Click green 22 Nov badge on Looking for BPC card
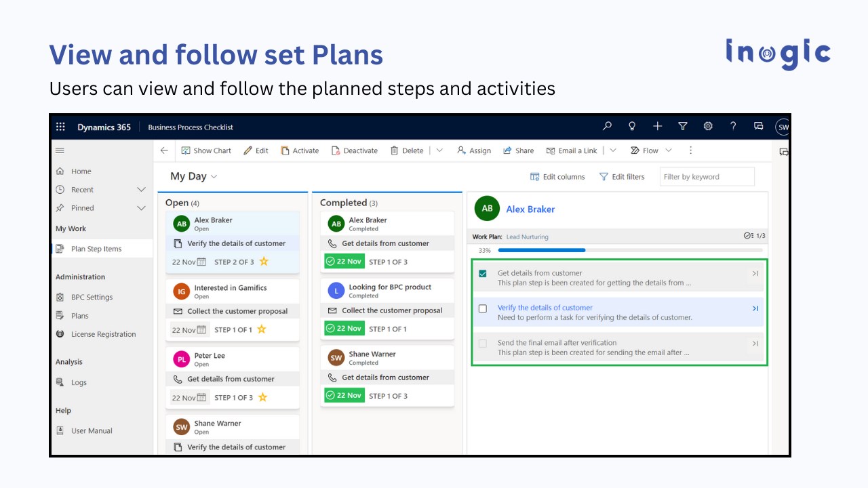This screenshot has height=488, width=868. [344, 328]
